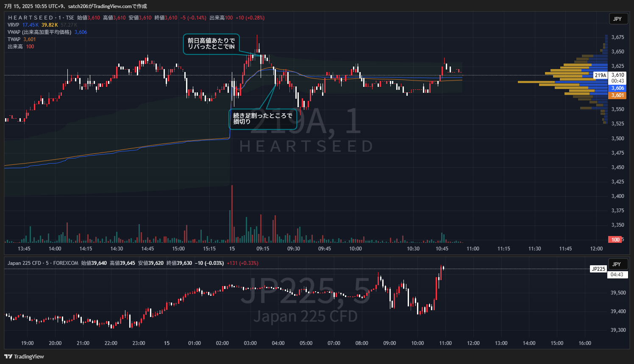Screen dimensions: 634x364
Task: Click the 20:00 time label on Japan 225 chart
Action: tap(55, 343)
